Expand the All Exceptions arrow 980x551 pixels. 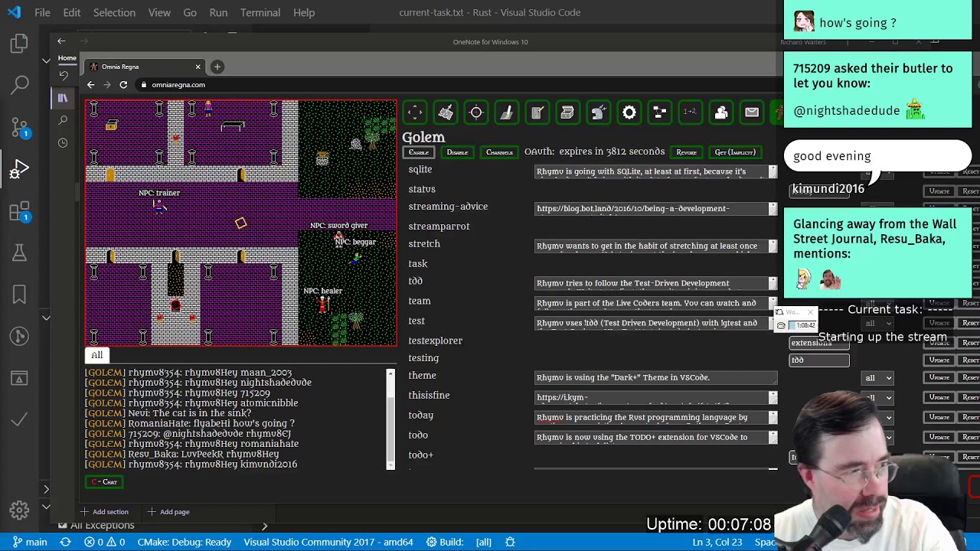coord(264,526)
